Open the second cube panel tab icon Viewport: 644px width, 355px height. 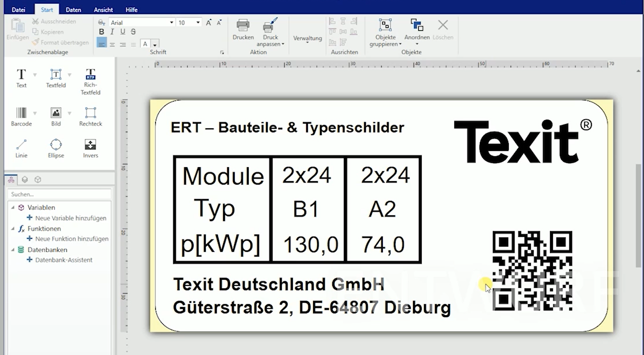pos(25,179)
